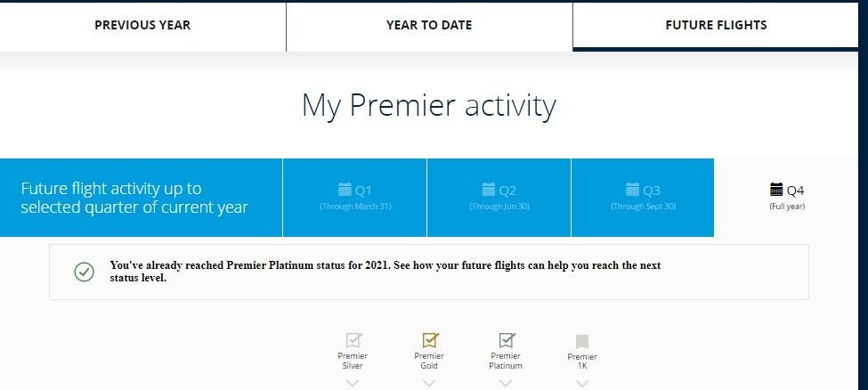
Task: Expand the chevron under Premier Gold
Action: pos(429,383)
